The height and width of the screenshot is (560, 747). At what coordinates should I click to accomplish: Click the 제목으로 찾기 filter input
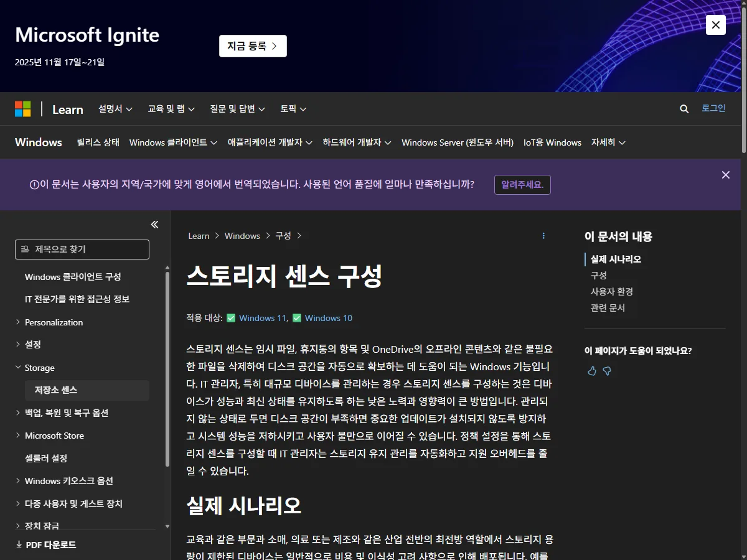coord(82,250)
